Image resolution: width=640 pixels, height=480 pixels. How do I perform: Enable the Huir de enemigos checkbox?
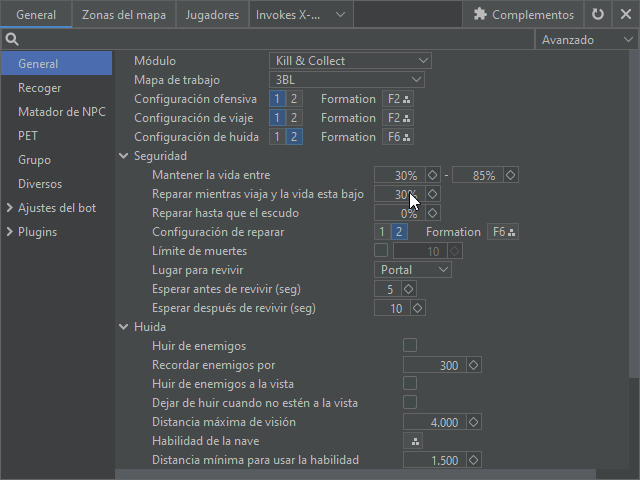[x=410, y=346]
